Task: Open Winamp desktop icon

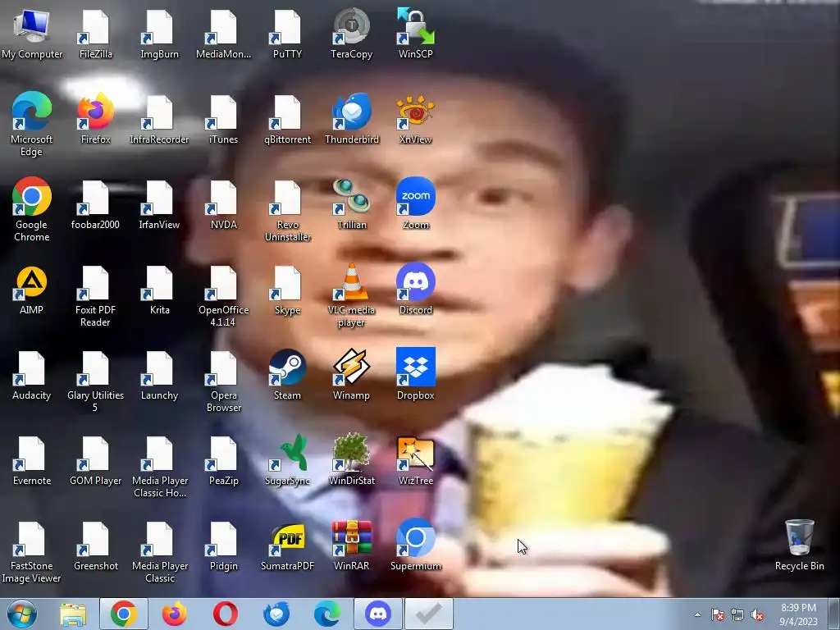Action: click(351, 375)
